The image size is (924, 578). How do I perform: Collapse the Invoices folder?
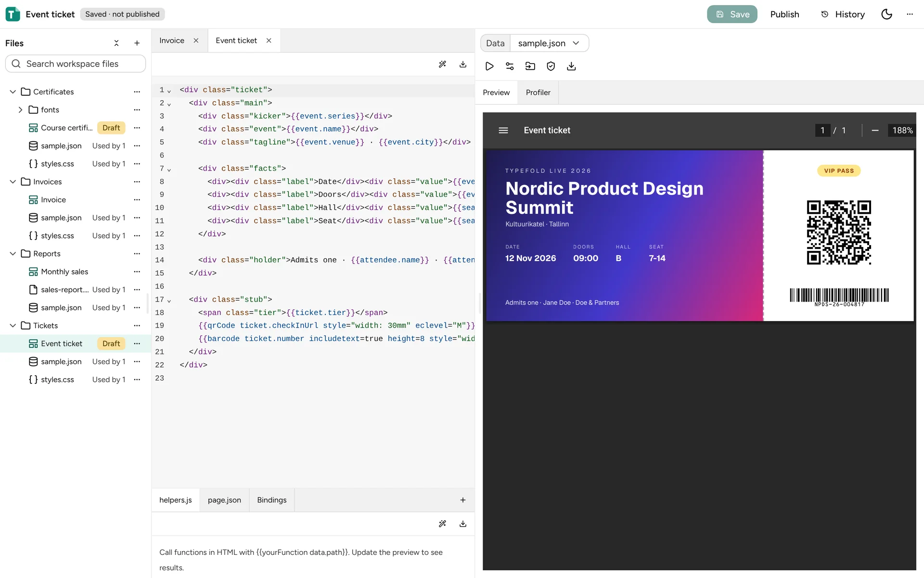pyautogui.click(x=13, y=182)
